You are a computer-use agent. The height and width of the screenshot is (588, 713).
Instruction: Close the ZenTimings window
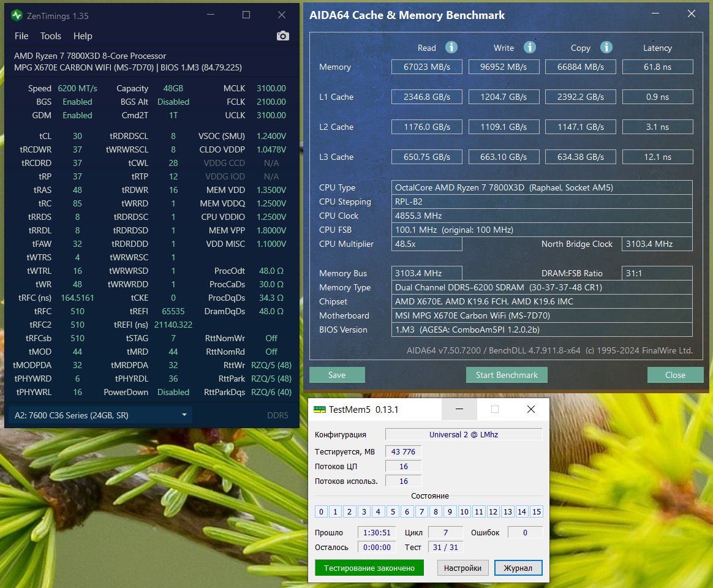pyautogui.click(x=282, y=15)
